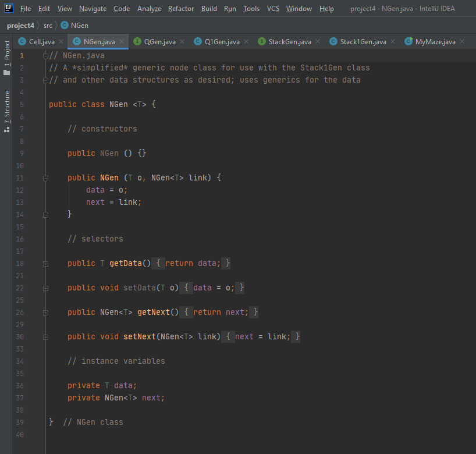The width and height of the screenshot is (476, 454).
Task: Switch to the QGen.java tab
Action: pos(159,41)
